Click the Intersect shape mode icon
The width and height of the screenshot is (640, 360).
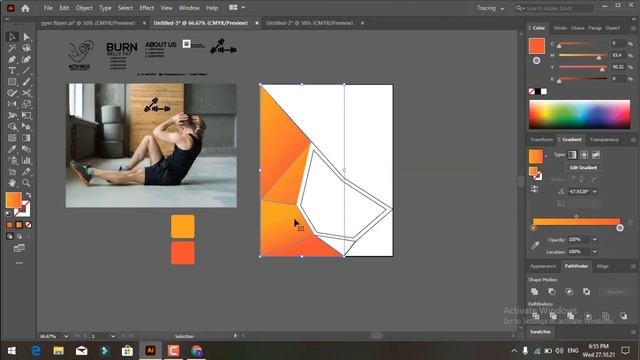[569, 291]
